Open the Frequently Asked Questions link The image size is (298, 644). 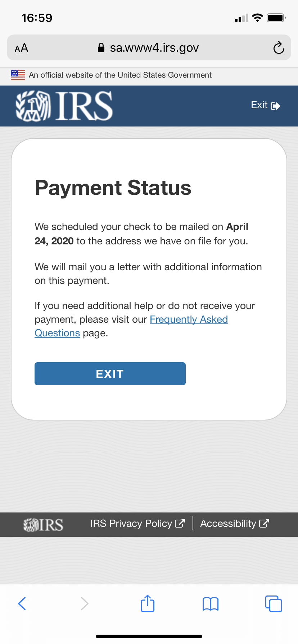[131, 326]
